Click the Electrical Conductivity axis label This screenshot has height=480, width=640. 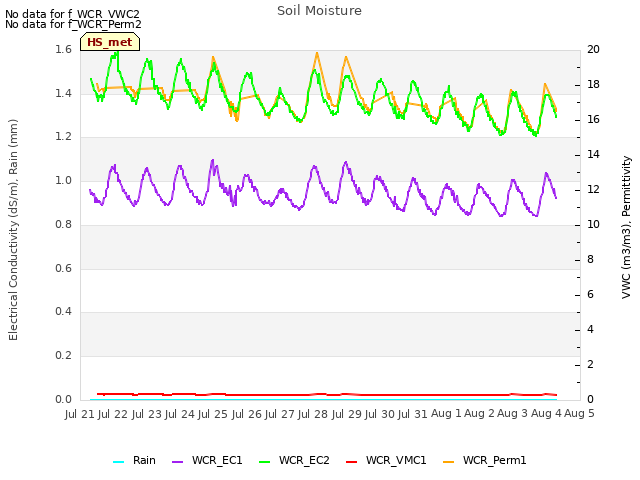point(13,230)
